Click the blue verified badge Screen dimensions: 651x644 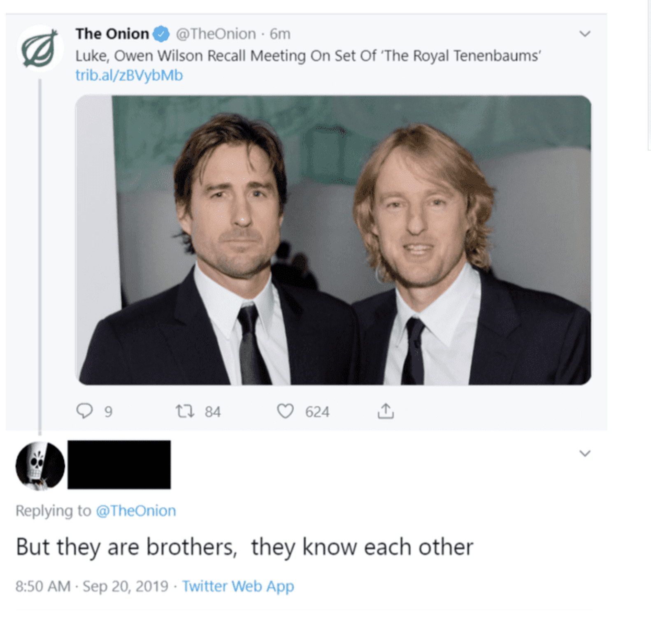[x=161, y=34]
